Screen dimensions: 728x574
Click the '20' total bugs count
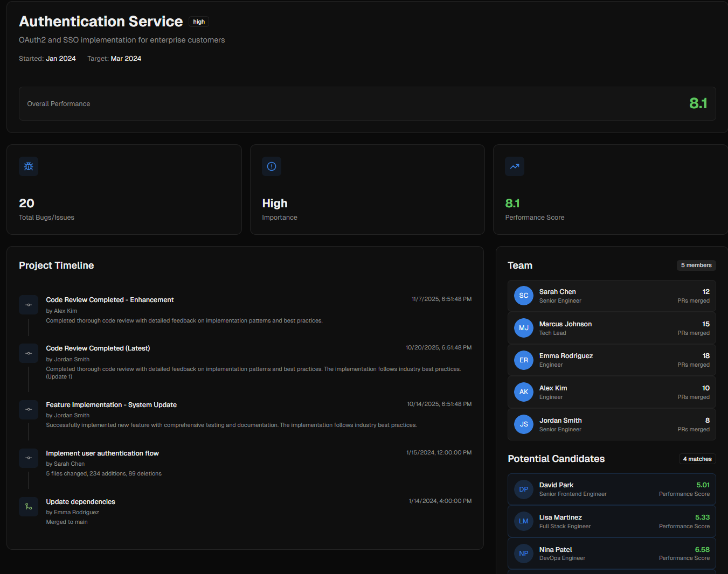(26, 203)
